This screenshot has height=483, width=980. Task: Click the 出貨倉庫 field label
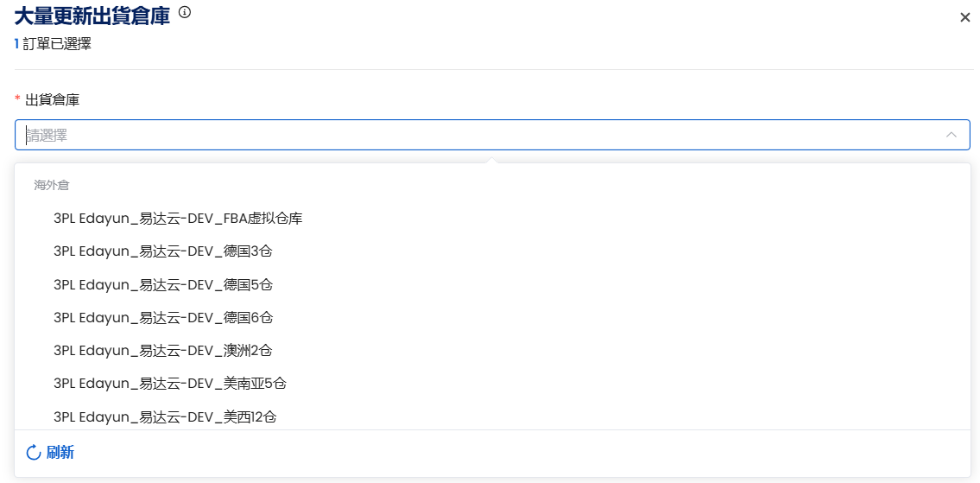pyautogui.click(x=52, y=99)
